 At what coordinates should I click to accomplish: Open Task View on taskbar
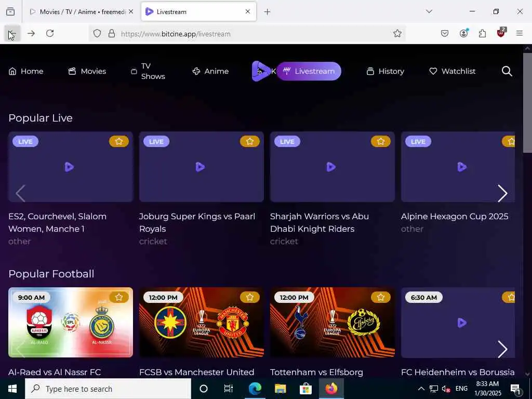(x=229, y=389)
